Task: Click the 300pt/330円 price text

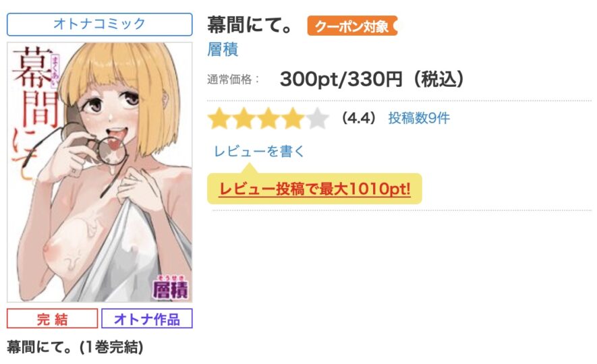Action: tap(341, 79)
